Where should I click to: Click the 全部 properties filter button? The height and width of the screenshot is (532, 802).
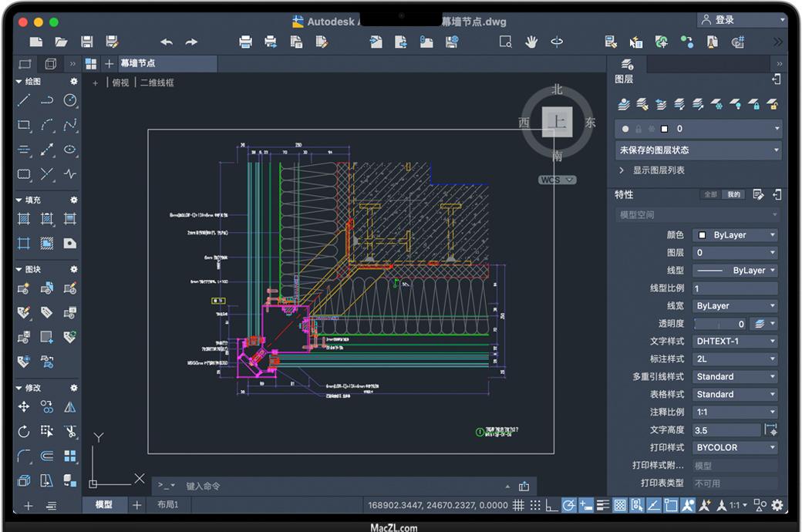[x=710, y=195]
